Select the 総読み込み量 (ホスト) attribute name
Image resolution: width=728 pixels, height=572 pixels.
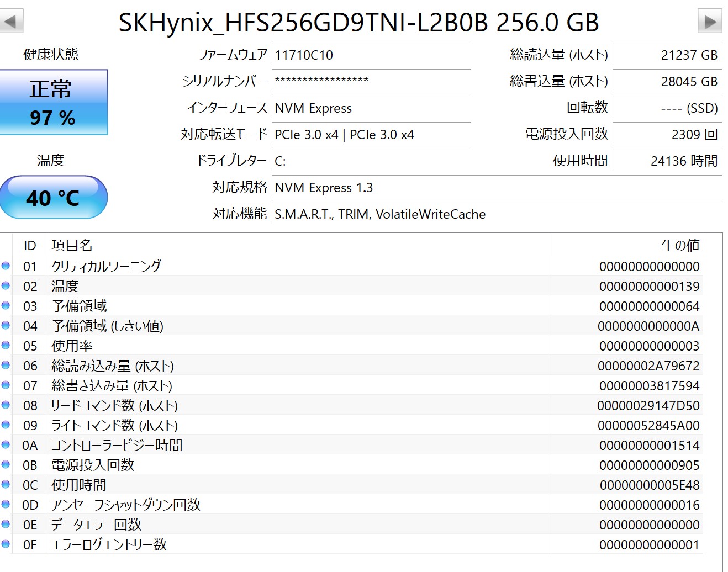pos(113,366)
